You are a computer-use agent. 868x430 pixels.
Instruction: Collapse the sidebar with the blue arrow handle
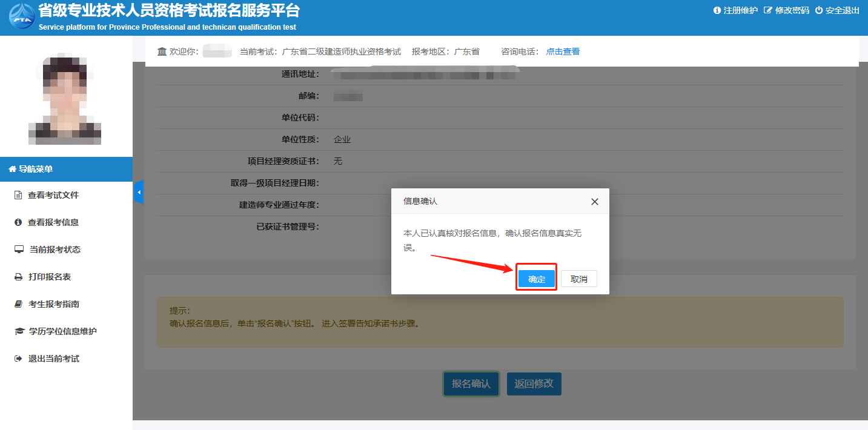click(x=139, y=192)
